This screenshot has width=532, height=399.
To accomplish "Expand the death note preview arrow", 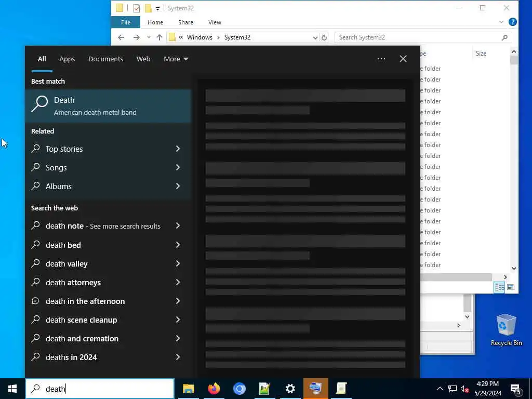I will 178,225.
